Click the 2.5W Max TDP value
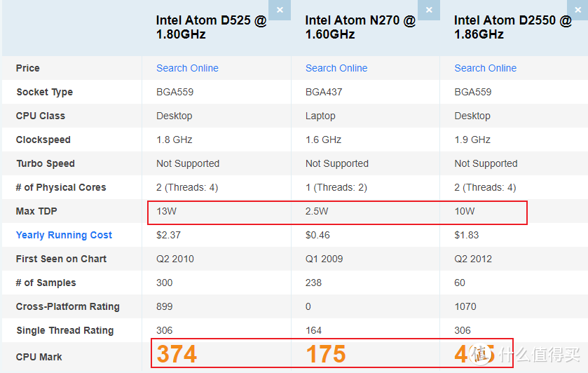 pos(317,211)
